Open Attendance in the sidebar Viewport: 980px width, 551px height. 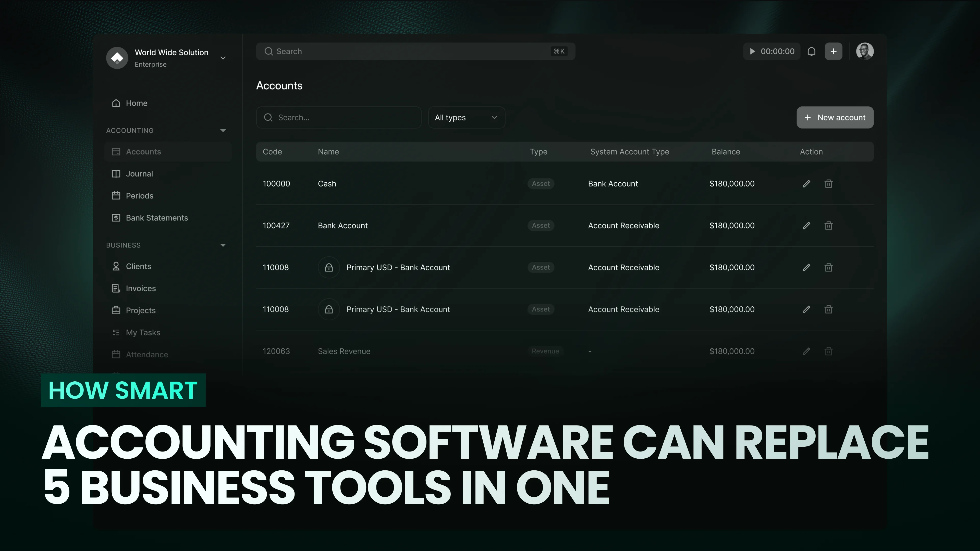pyautogui.click(x=168, y=355)
